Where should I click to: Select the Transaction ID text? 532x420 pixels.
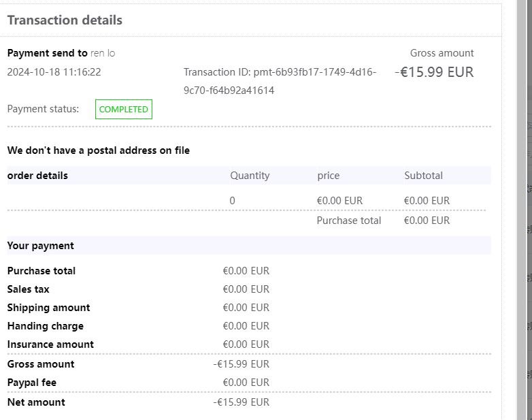click(x=280, y=81)
